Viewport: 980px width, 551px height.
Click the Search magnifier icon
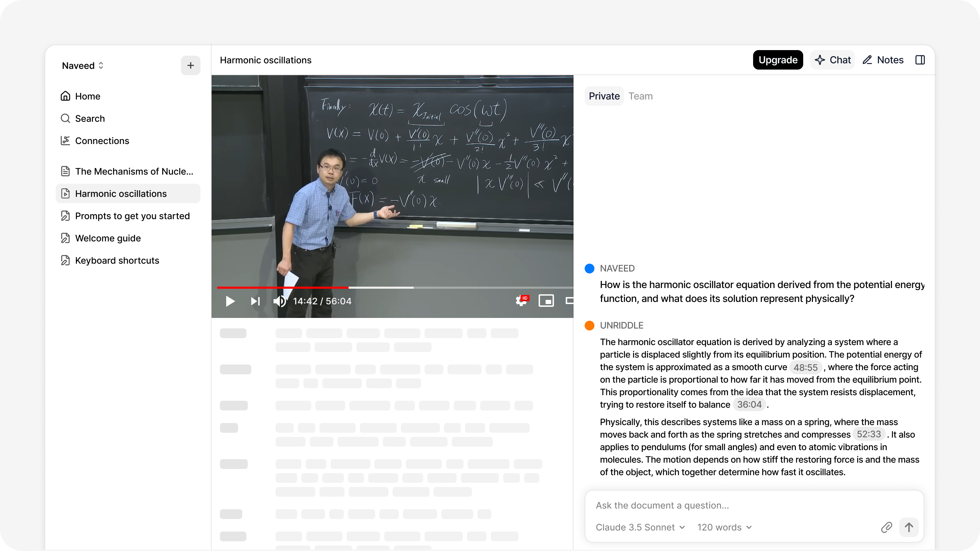65,118
